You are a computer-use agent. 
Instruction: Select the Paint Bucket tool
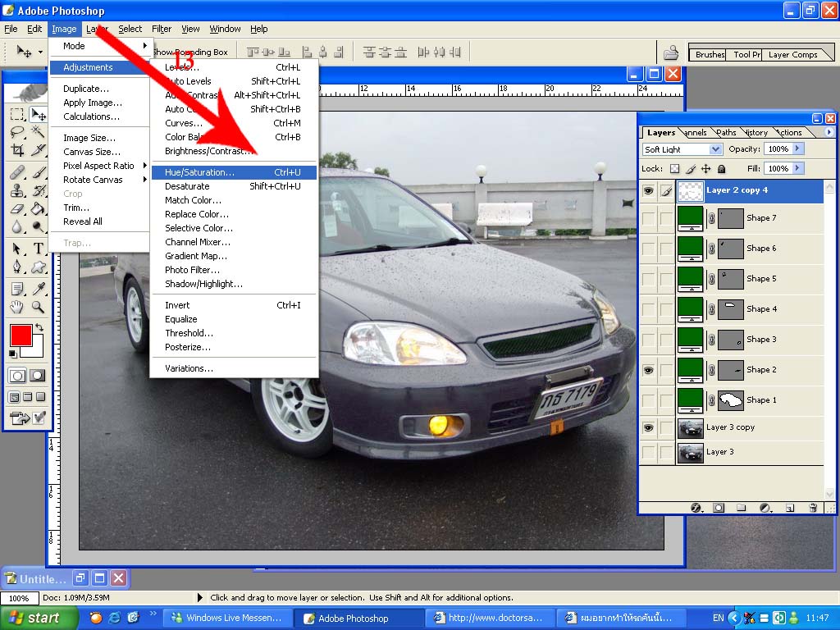pos(38,209)
